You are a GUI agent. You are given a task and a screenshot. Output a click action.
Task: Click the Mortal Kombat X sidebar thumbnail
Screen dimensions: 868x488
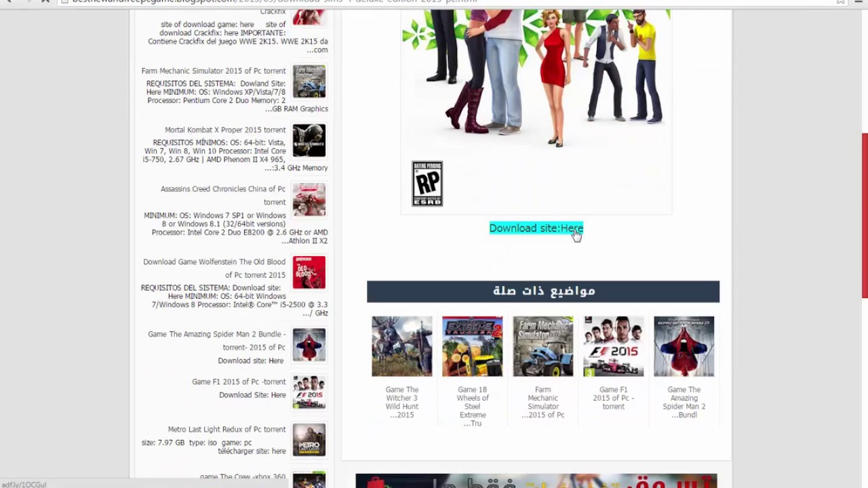coord(309,141)
